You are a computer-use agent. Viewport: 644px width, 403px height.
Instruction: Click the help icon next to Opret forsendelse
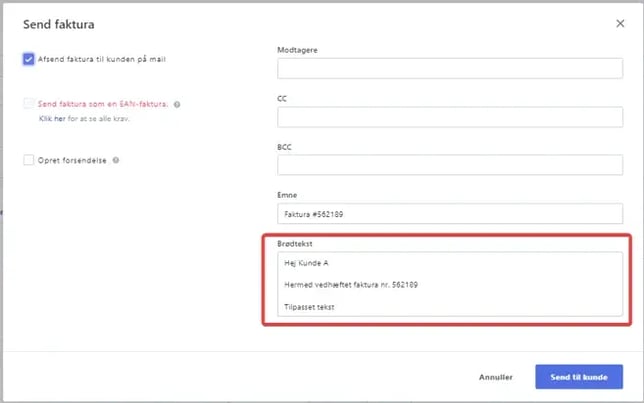pyautogui.click(x=116, y=160)
